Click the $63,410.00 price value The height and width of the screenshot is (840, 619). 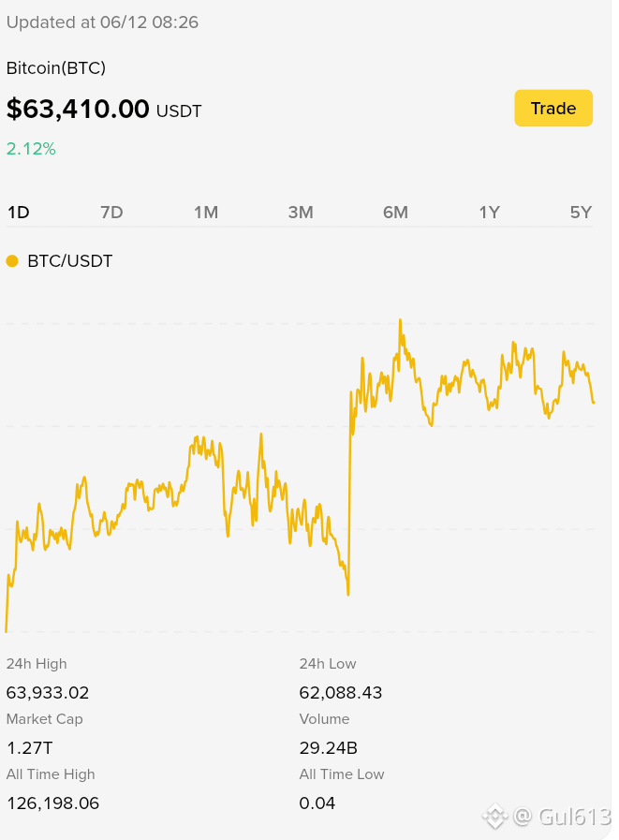[x=78, y=109]
